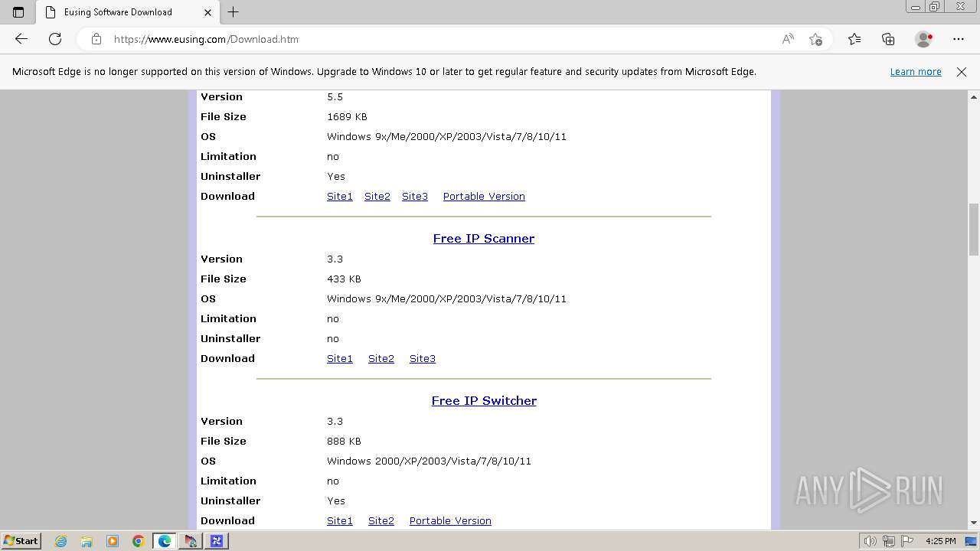Screen dimensions: 980x551
Task: Open network status tray icon
Action: pos(889,541)
